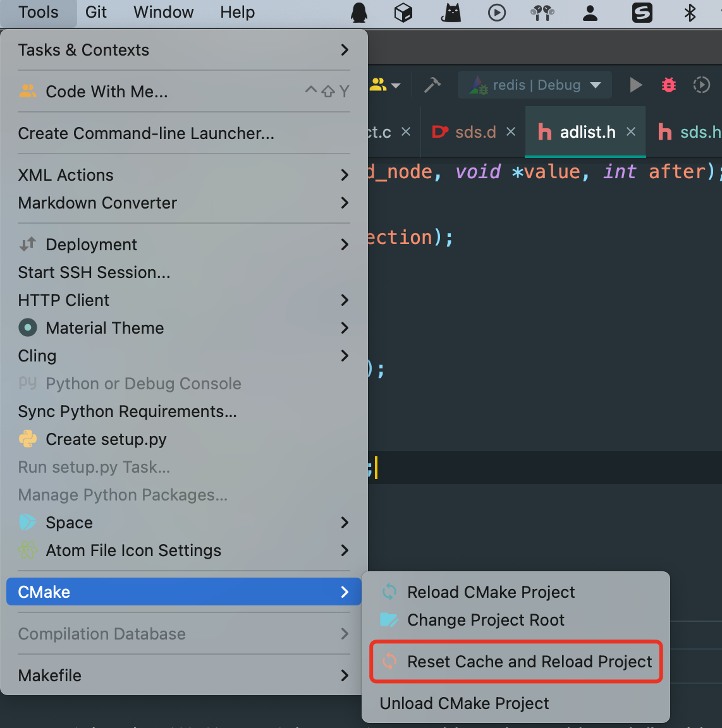Choose Change Project Root
Image resolution: width=722 pixels, height=728 pixels.
[486, 620]
